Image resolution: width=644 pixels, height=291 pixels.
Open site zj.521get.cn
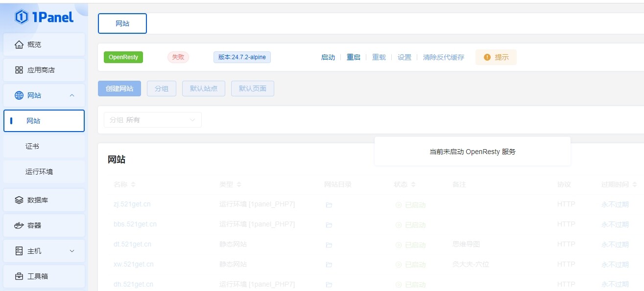132,204
